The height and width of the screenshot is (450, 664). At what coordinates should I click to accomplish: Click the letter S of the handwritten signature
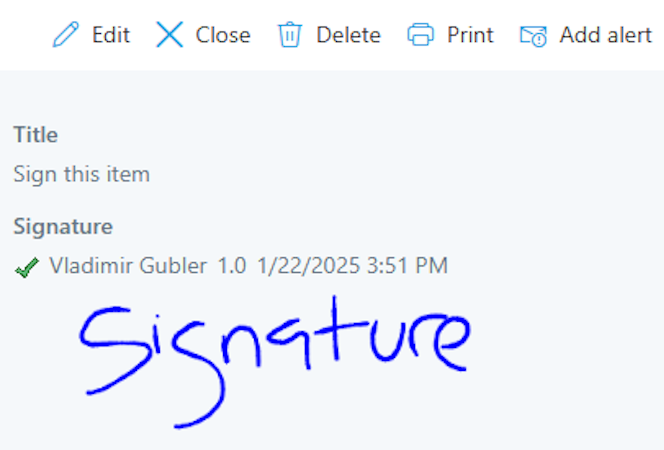pos(115,351)
